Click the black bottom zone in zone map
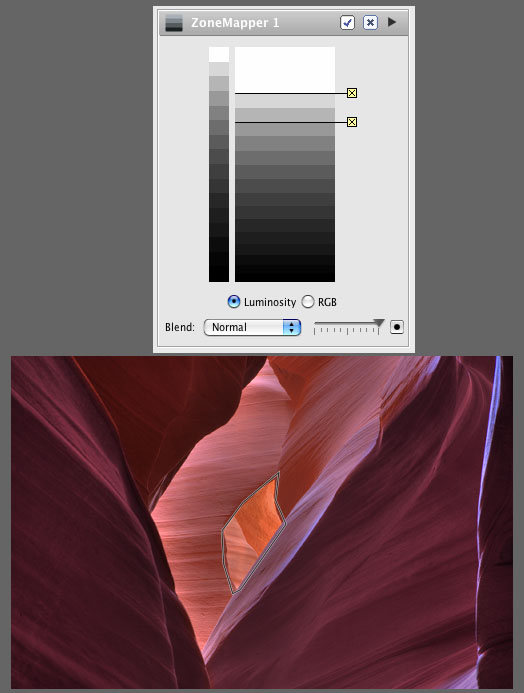This screenshot has height=693, width=524. 285,273
